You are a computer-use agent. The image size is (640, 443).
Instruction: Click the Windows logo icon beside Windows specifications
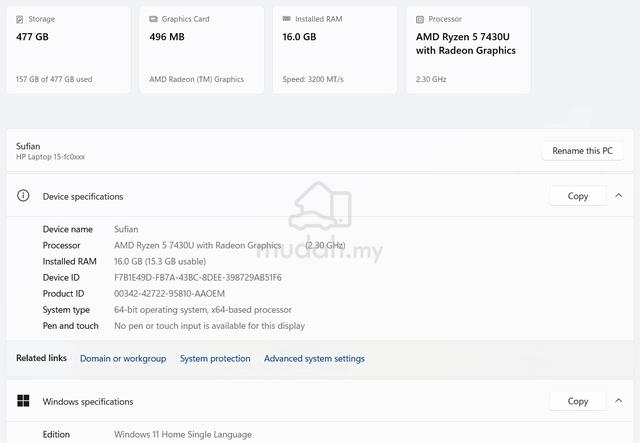(23, 401)
